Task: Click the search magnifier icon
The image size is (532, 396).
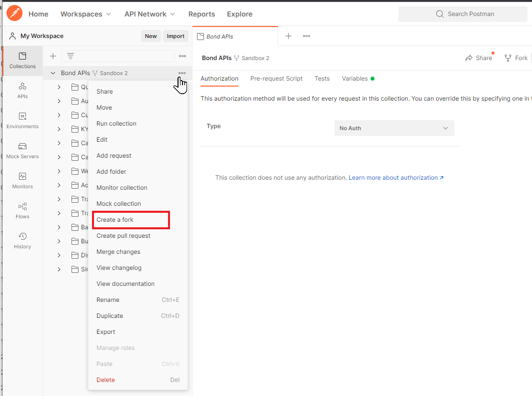Action: (x=439, y=14)
